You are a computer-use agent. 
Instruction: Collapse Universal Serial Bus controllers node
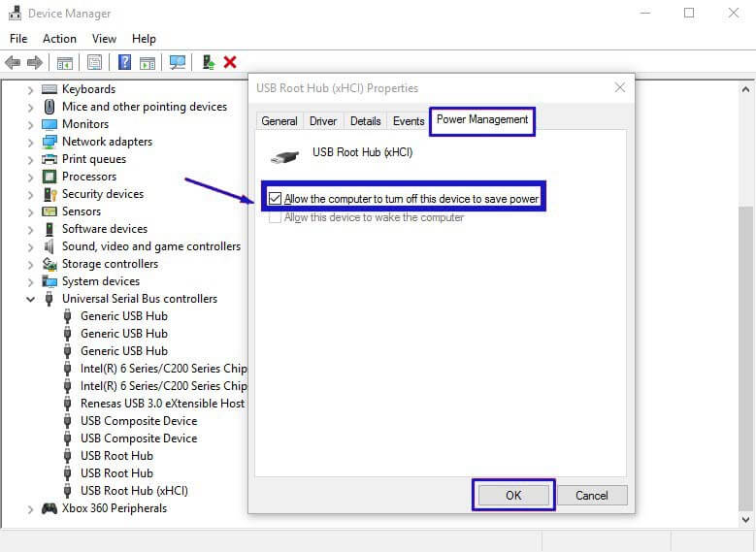tap(30, 300)
